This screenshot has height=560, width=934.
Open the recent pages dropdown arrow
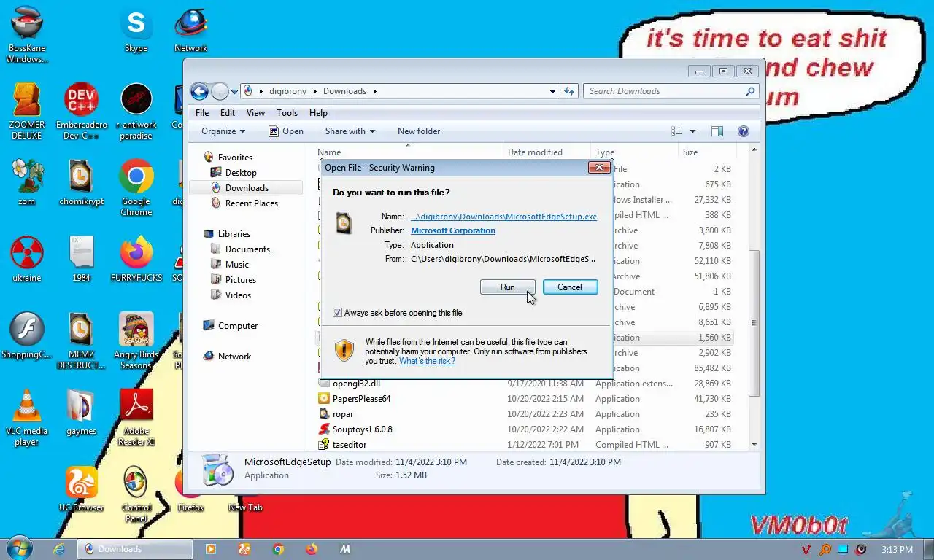(235, 91)
